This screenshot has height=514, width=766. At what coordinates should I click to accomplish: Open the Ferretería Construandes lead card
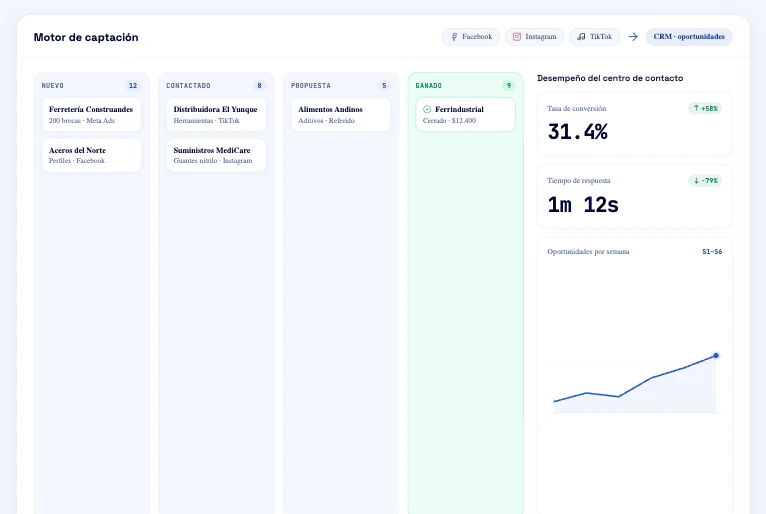coord(91,114)
